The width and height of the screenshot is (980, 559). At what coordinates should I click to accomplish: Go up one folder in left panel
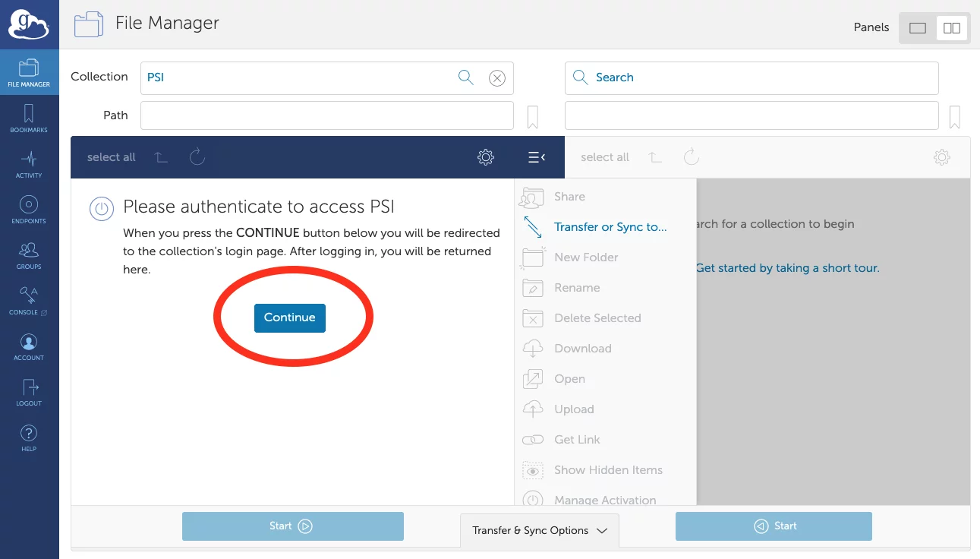(161, 157)
